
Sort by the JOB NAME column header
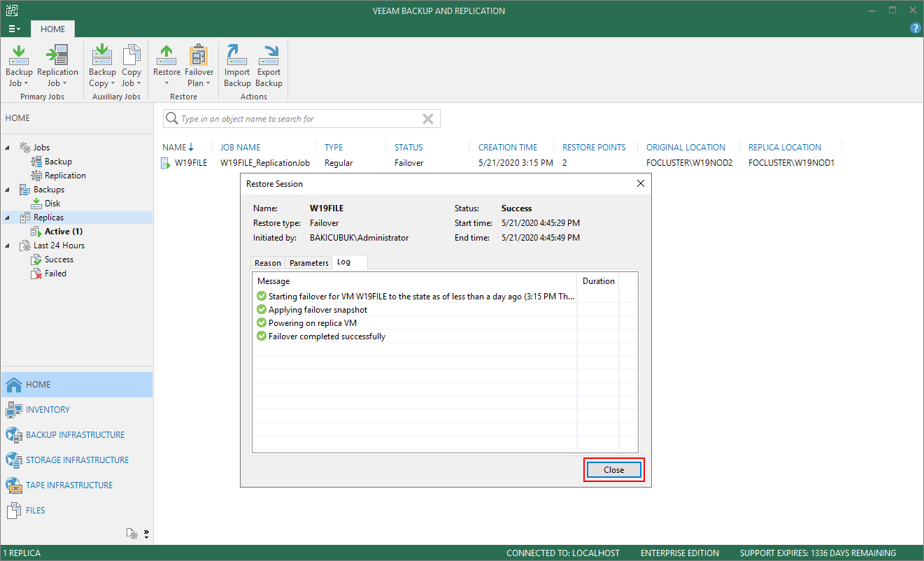[240, 148]
